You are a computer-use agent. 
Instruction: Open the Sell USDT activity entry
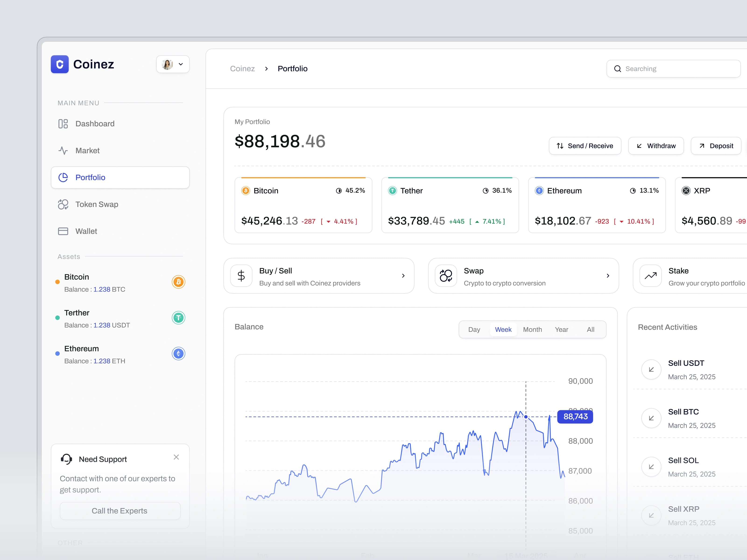coord(690,369)
